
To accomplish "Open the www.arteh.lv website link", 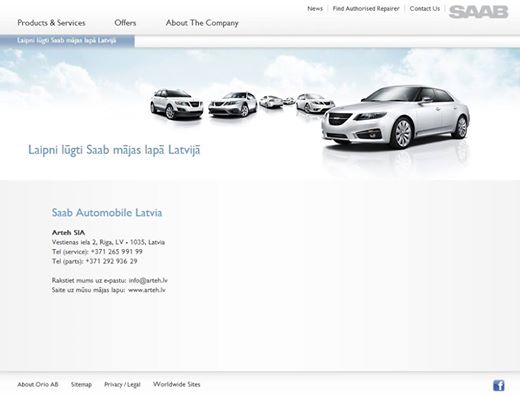I will coord(147,290).
